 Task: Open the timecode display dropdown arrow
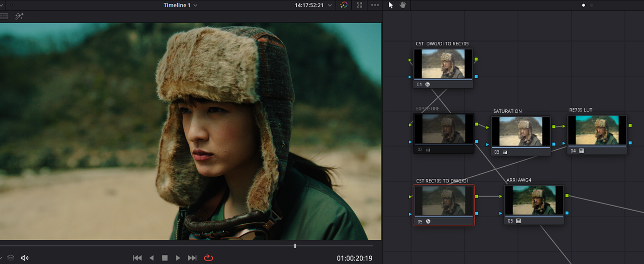point(330,5)
